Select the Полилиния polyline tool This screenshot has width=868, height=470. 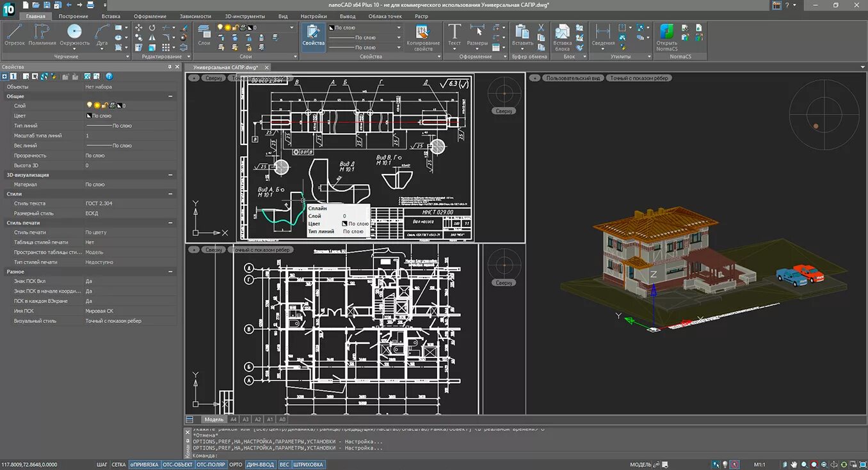click(x=42, y=35)
